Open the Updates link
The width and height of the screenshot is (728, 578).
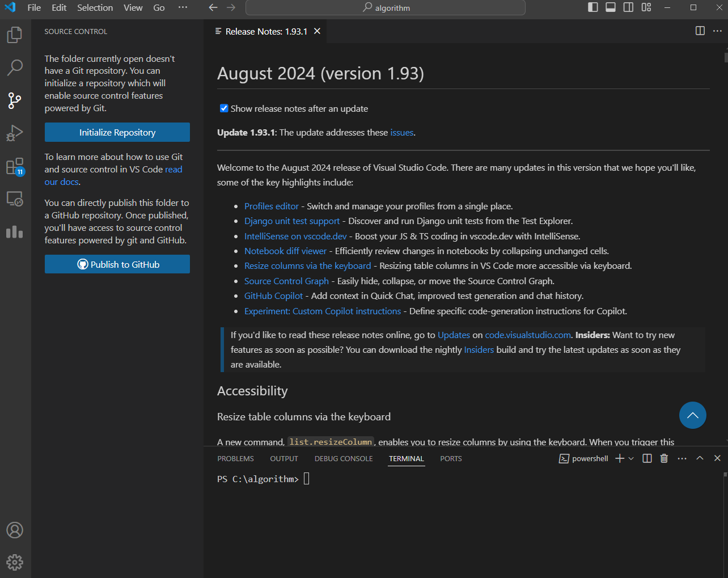pyautogui.click(x=454, y=335)
